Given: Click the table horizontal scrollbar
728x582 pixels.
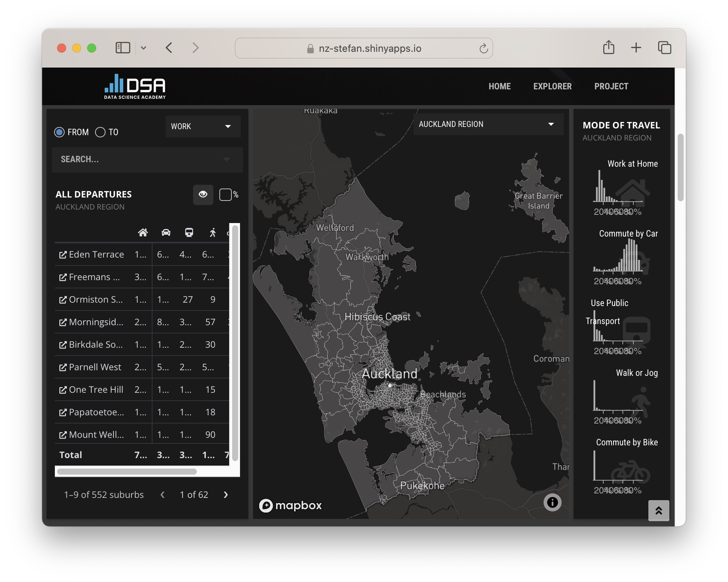Looking at the screenshot, I should tap(127, 472).
